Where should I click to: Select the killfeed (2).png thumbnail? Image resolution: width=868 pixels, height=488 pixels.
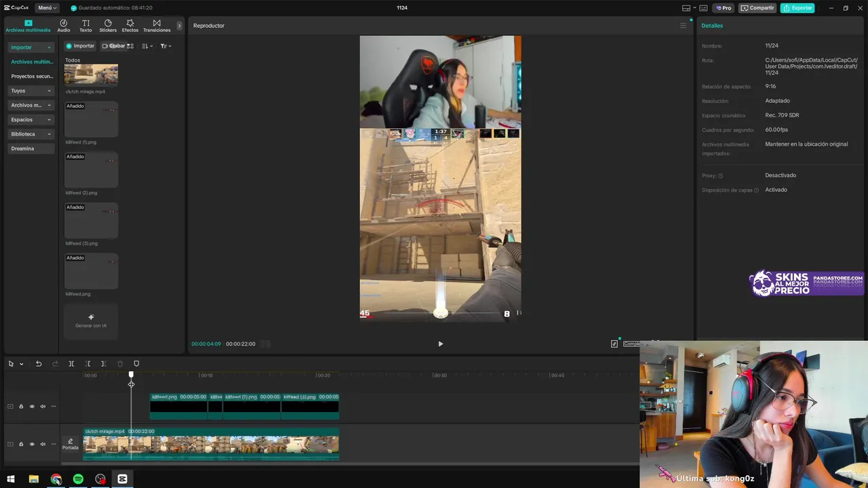[91, 170]
